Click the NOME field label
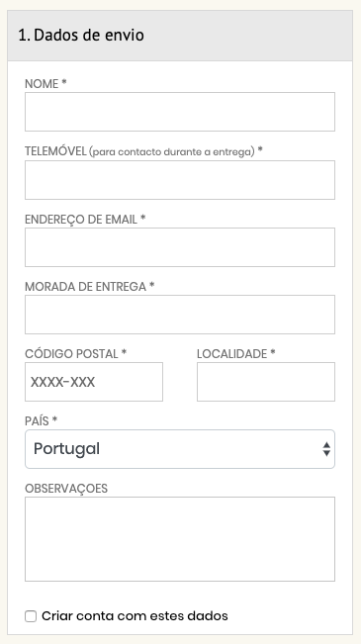Image resolution: width=361 pixels, height=644 pixels. pos(45,84)
